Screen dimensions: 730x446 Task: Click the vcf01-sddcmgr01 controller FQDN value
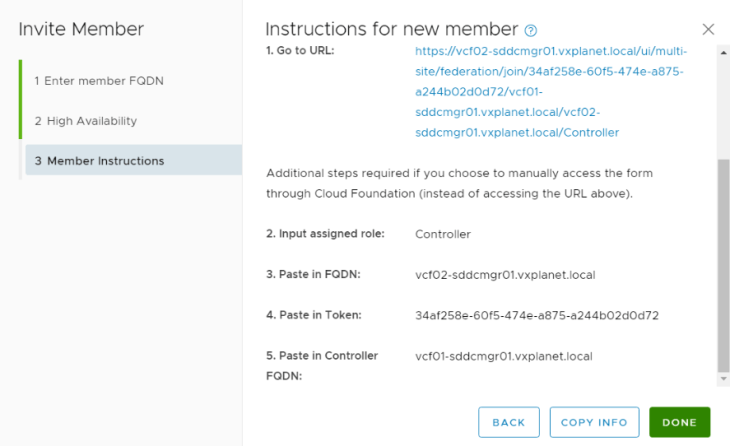pyautogui.click(x=504, y=357)
